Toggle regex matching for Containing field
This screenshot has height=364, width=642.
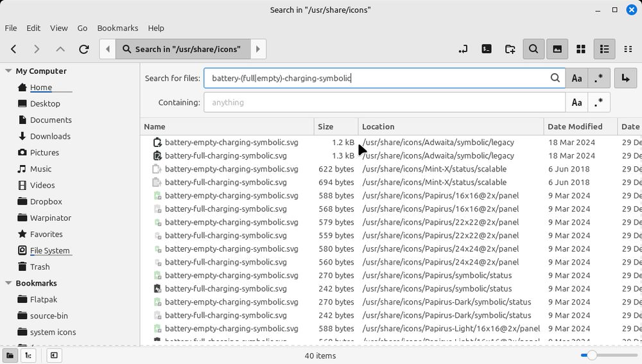pyautogui.click(x=598, y=102)
